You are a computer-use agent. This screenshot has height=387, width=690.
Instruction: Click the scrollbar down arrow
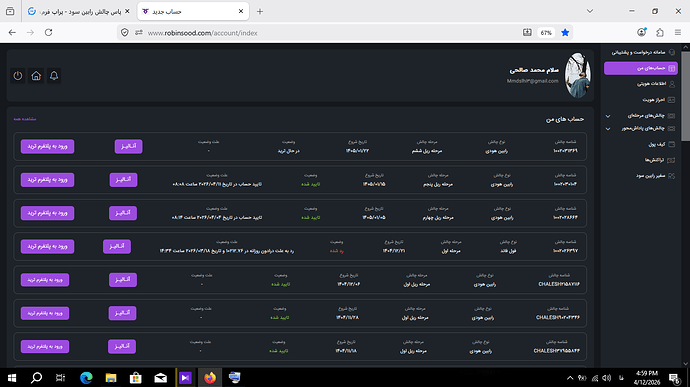(686, 364)
